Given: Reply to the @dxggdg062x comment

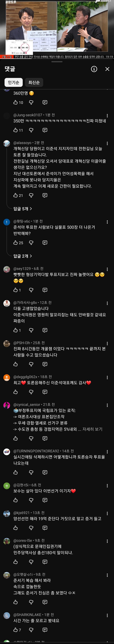Looking at the screenshot, I should coord(45,392).
